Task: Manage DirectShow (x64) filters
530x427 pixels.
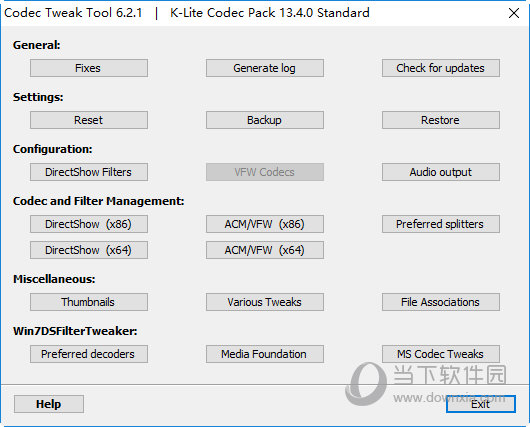Action: click(x=89, y=250)
